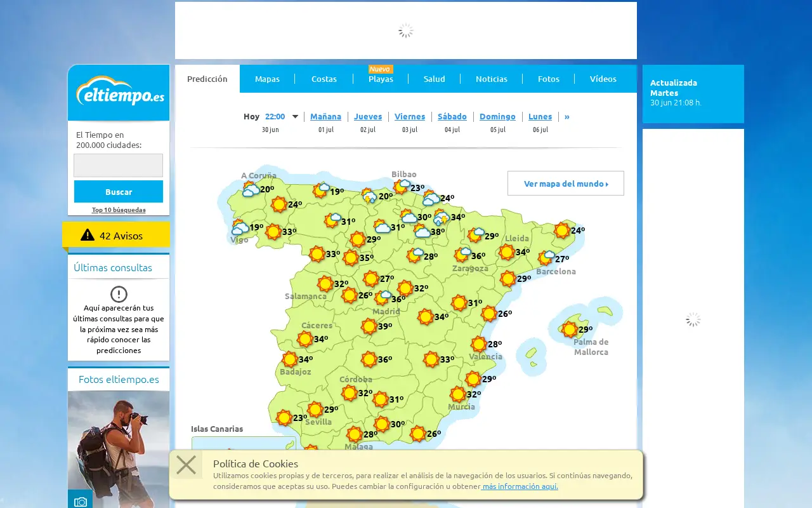
Task: Focus the city search input field
Action: [119, 165]
